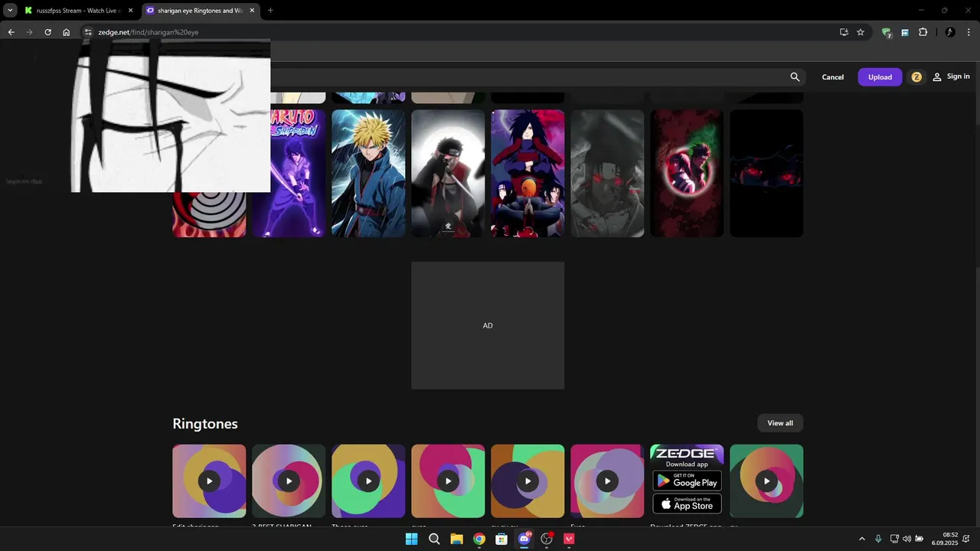Play the sixth ringtone with pink-lavender art

[607, 481]
